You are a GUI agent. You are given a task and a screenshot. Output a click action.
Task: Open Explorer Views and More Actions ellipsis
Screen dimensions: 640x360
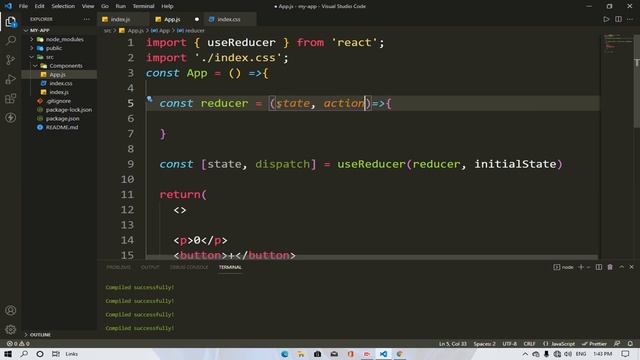tap(87, 19)
